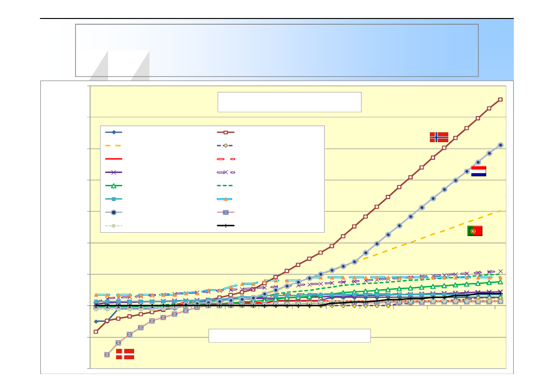554x392 pixels.
Task: Select the Denmark flag at bottom left
Action: 125,354
